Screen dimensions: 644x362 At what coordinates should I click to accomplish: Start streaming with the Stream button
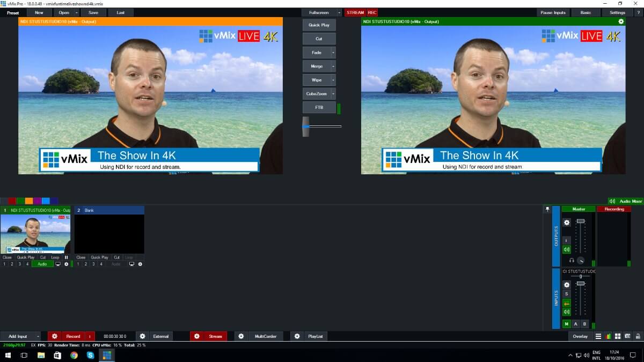(x=215, y=336)
